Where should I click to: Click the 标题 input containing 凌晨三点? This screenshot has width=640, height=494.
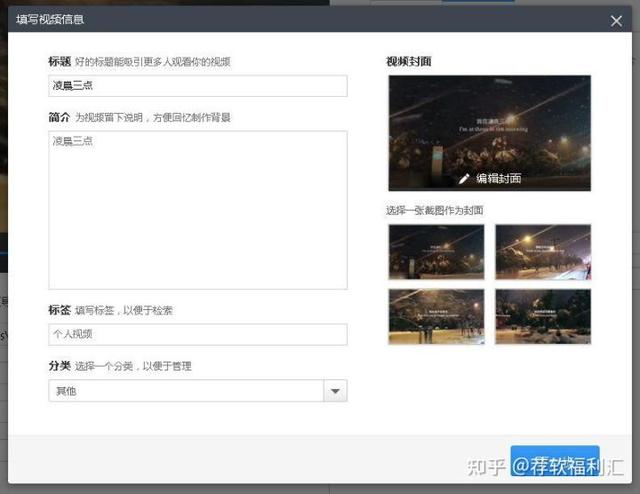pos(198,86)
